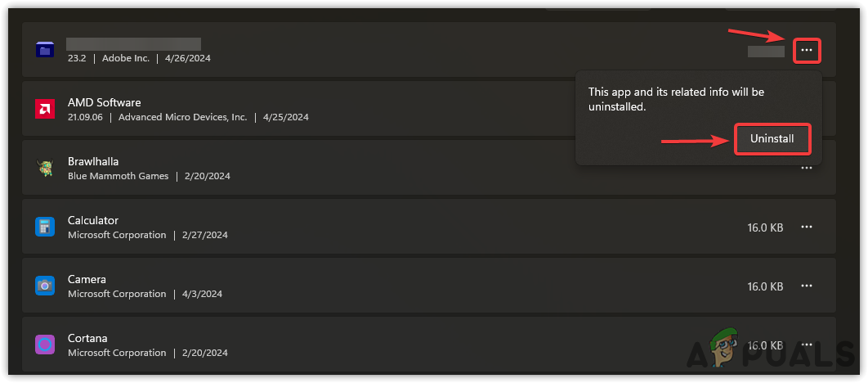Confirm by pressing the Uninstall button
Screen dimensions: 868x383
click(x=772, y=139)
